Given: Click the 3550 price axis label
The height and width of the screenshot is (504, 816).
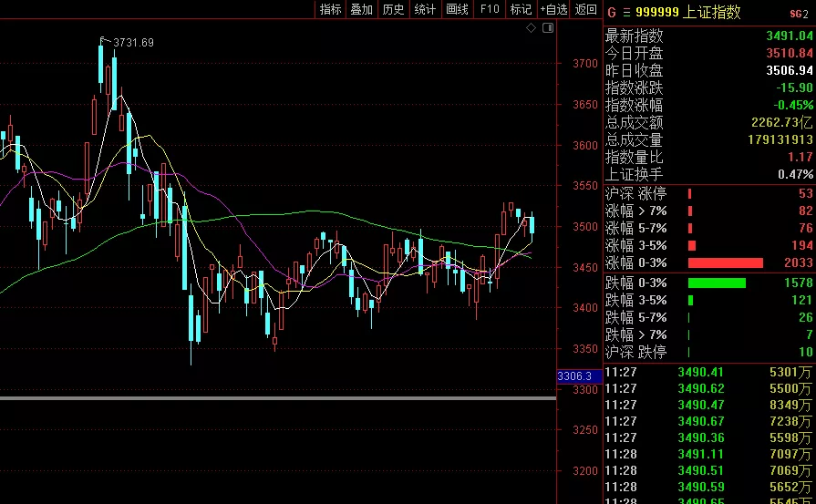Looking at the screenshot, I should coord(585,186).
